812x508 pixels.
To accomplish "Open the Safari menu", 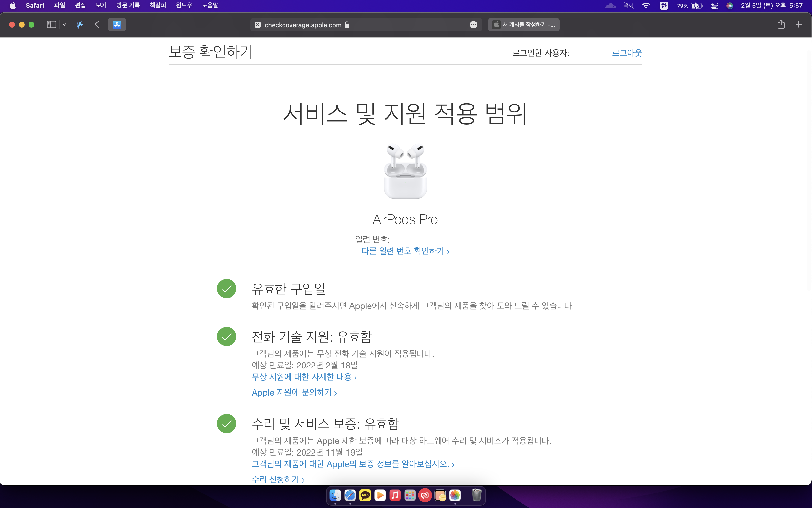I will [35, 5].
